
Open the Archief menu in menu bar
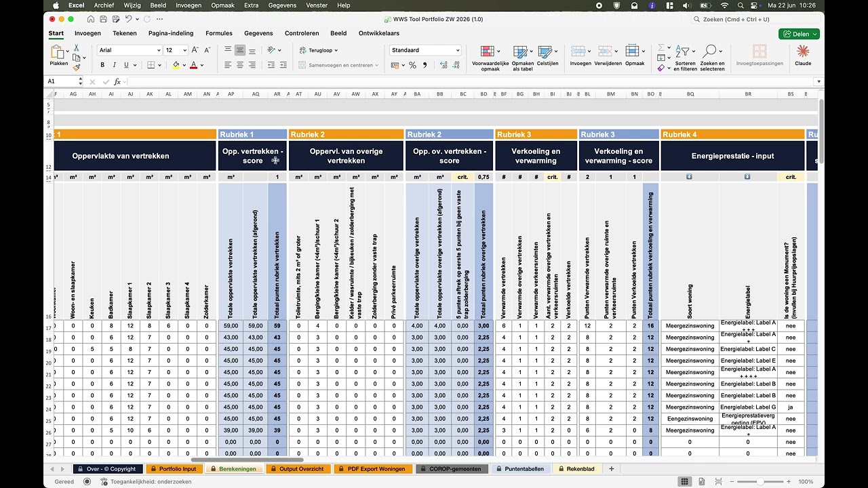point(104,5)
